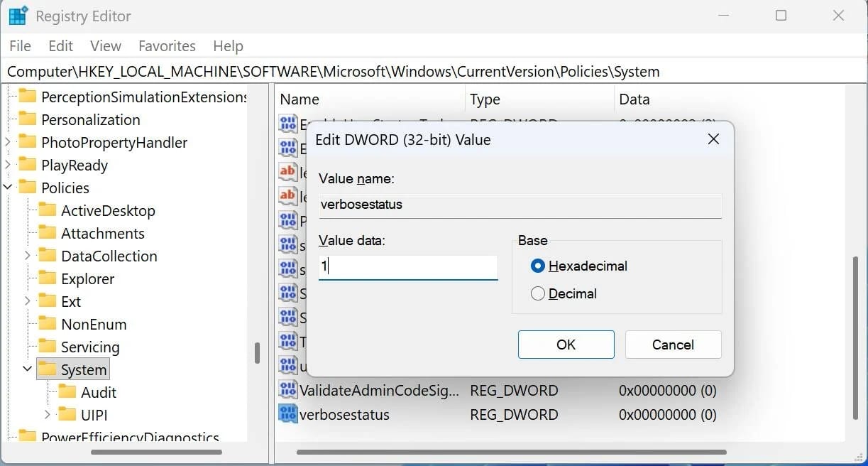Click the PhotoPropertyHandler folder icon
The height and width of the screenshot is (466, 868).
(27, 142)
